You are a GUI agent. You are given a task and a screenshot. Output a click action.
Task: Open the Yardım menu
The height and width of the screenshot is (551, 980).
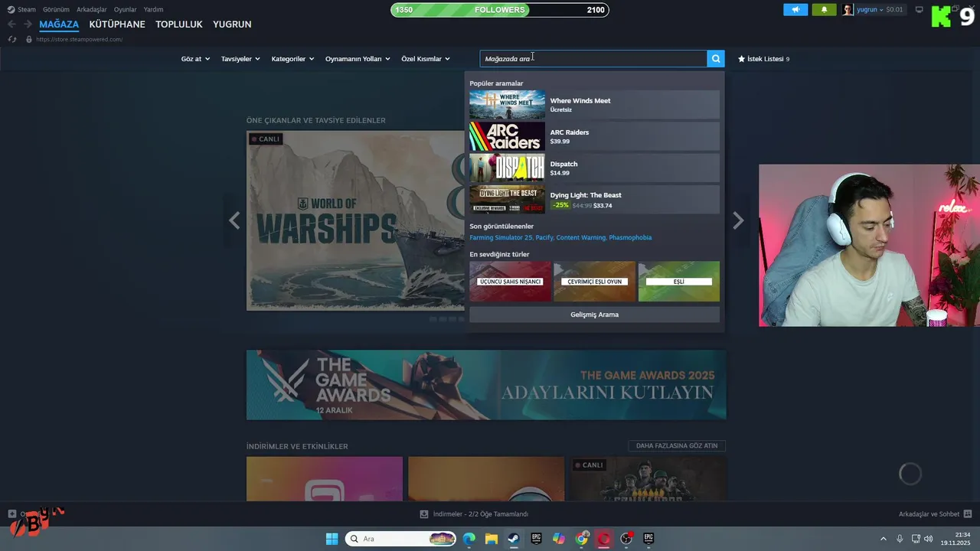(x=153, y=10)
